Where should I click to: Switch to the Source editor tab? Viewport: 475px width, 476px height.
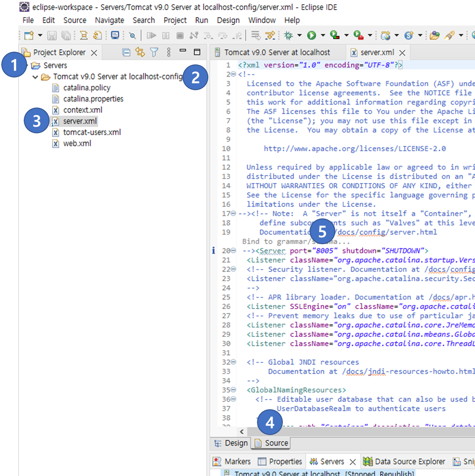tap(271, 443)
